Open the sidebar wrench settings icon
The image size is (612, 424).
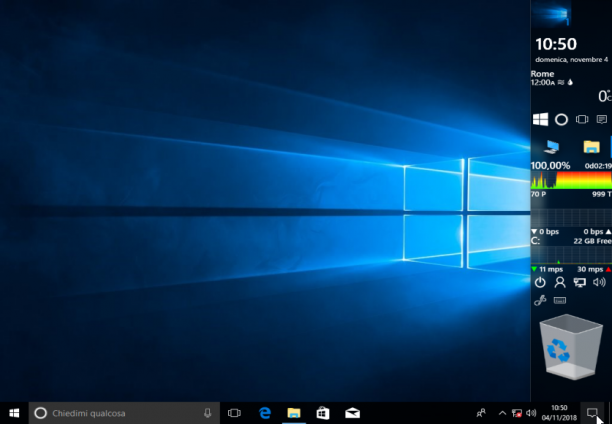click(540, 301)
